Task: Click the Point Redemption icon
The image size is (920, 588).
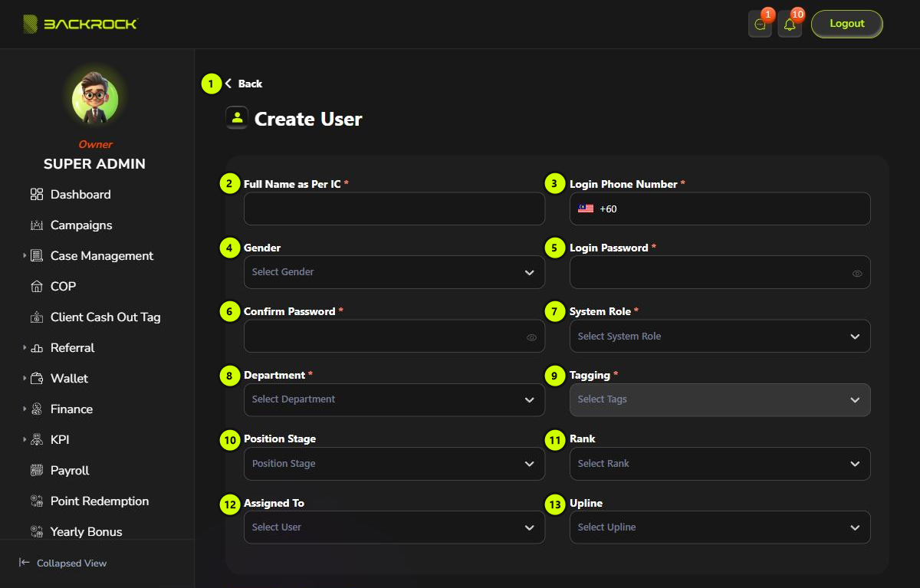Action: click(36, 501)
